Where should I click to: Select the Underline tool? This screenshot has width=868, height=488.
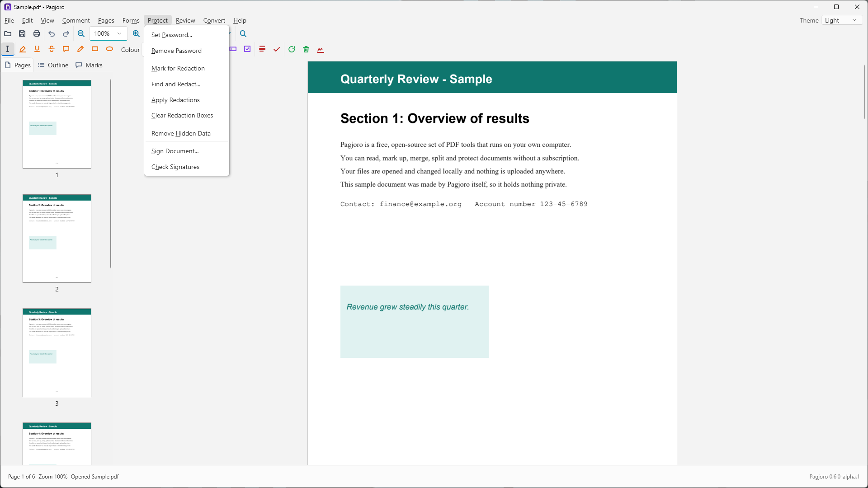tap(37, 49)
